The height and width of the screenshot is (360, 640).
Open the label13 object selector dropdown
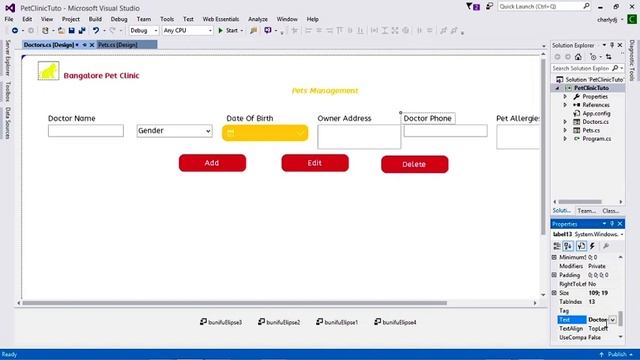click(622, 234)
